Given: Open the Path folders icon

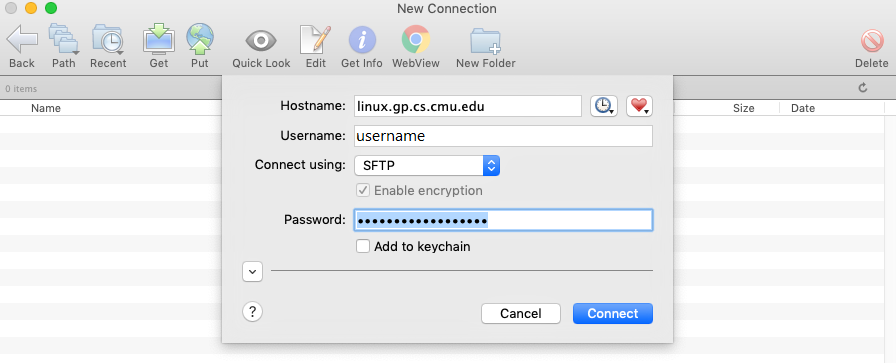Looking at the screenshot, I should coord(63,39).
